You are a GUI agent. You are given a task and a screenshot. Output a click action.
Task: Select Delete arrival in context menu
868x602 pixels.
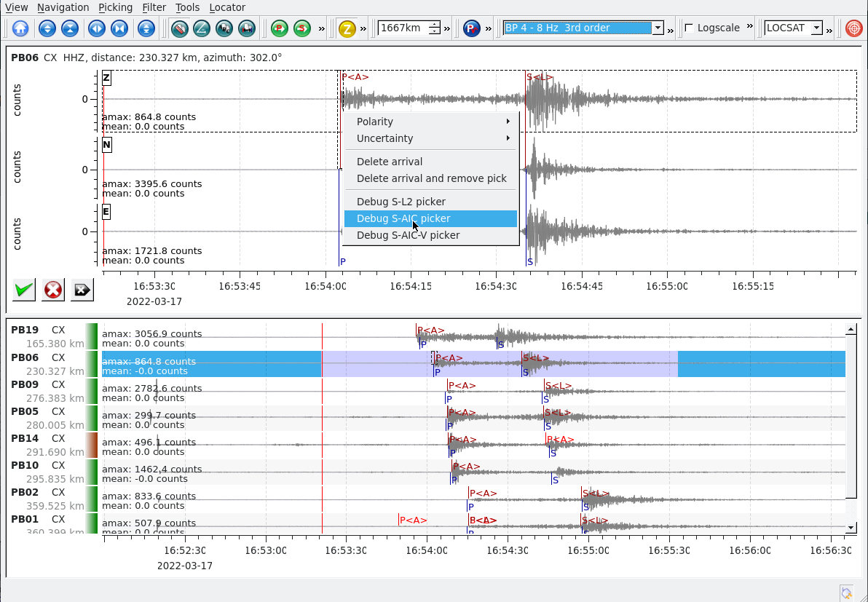coord(390,162)
